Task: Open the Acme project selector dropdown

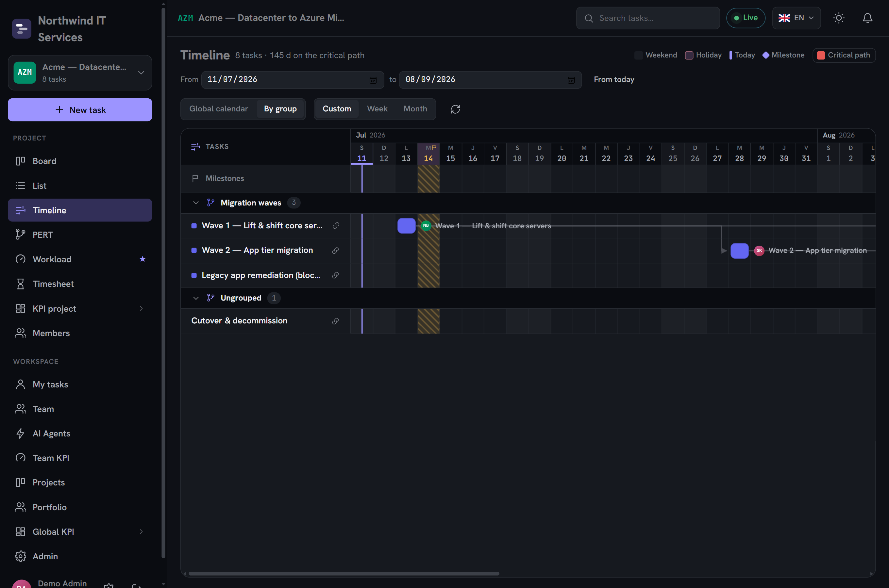Action: (80, 73)
